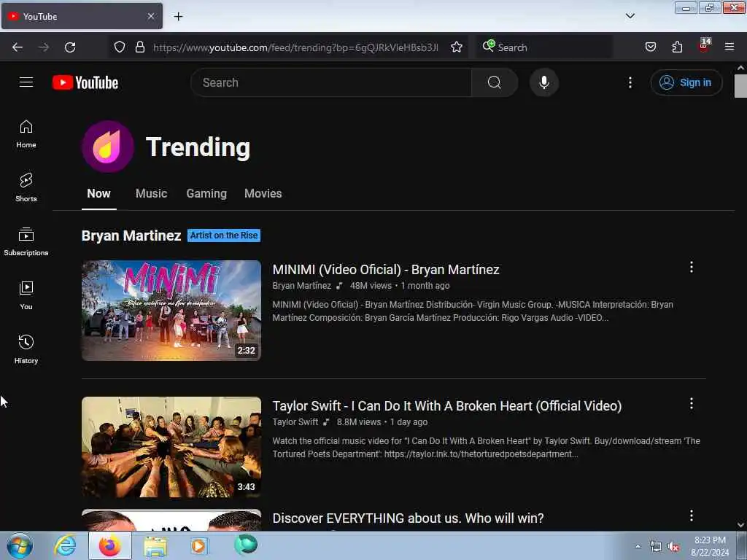Click the Firefox forward arrow
This screenshot has width=747, height=560.
[44, 47]
